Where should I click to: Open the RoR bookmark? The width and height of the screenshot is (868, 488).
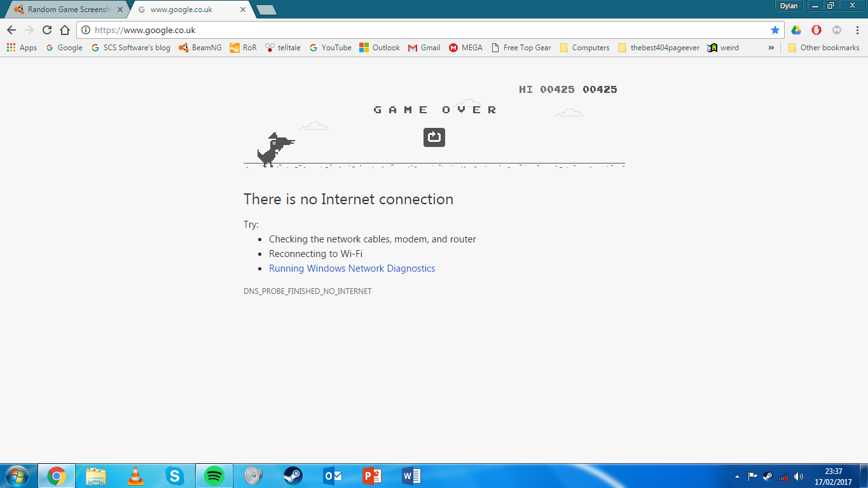244,48
